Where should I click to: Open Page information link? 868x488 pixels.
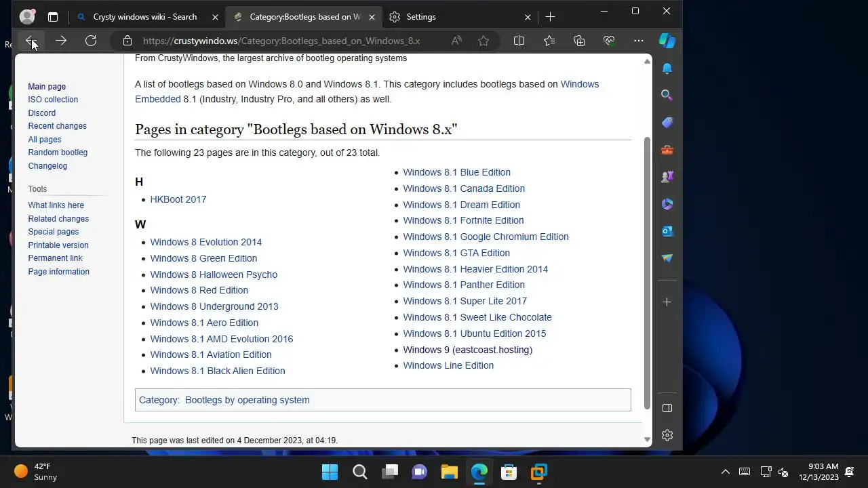pyautogui.click(x=59, y=272)
